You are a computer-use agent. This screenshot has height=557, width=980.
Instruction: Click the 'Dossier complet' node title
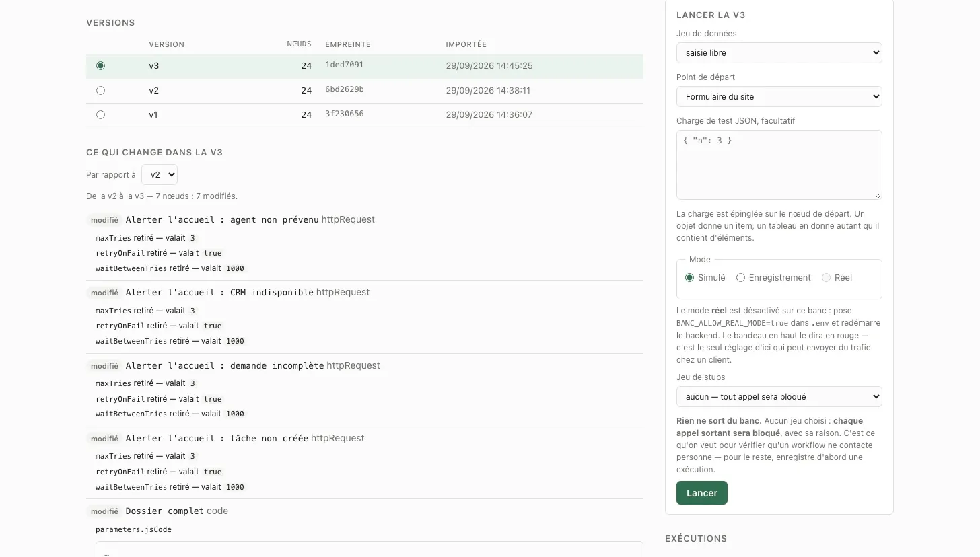(x=165, y=511)
